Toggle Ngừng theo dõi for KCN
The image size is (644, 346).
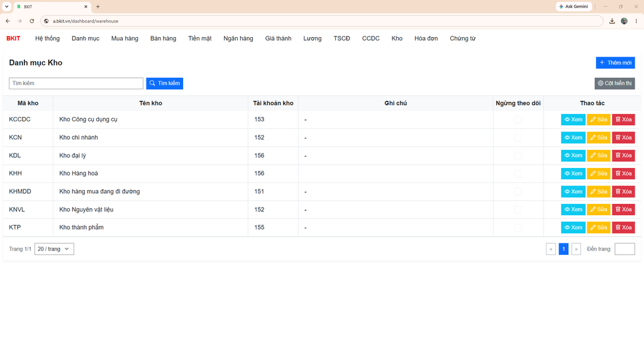coord(518,138)
